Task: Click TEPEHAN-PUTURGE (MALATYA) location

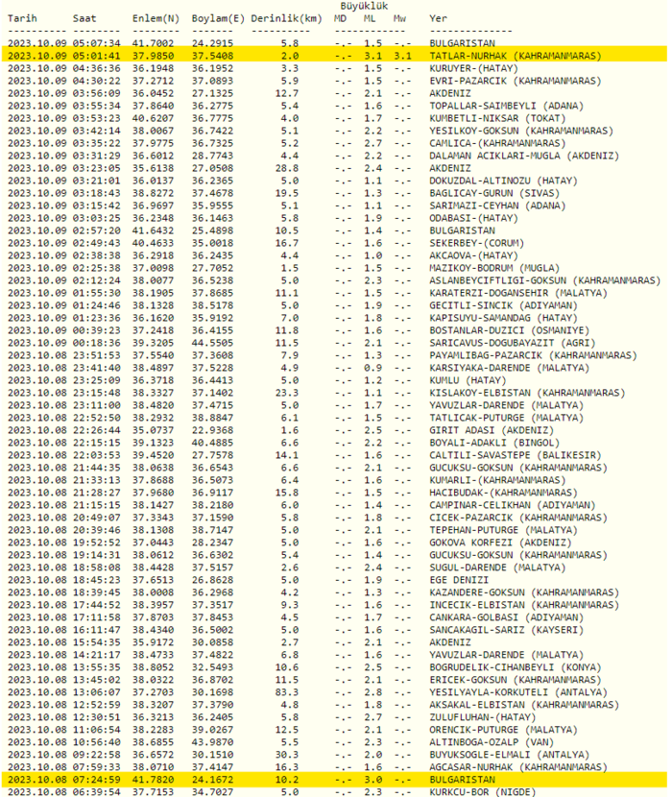Action: 503,530
